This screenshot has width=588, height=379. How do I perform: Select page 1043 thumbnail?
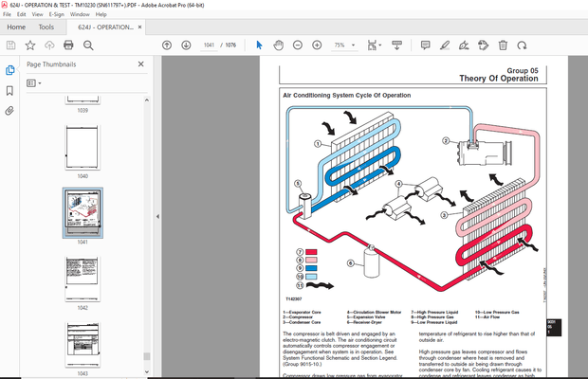click(83, 345)
